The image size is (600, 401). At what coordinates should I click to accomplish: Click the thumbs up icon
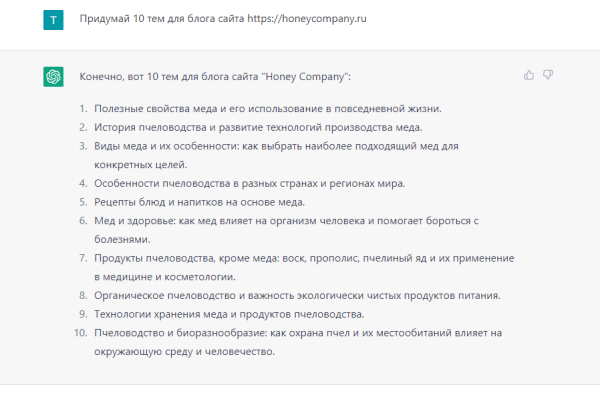pyautogui.click(x=529, y=75)
